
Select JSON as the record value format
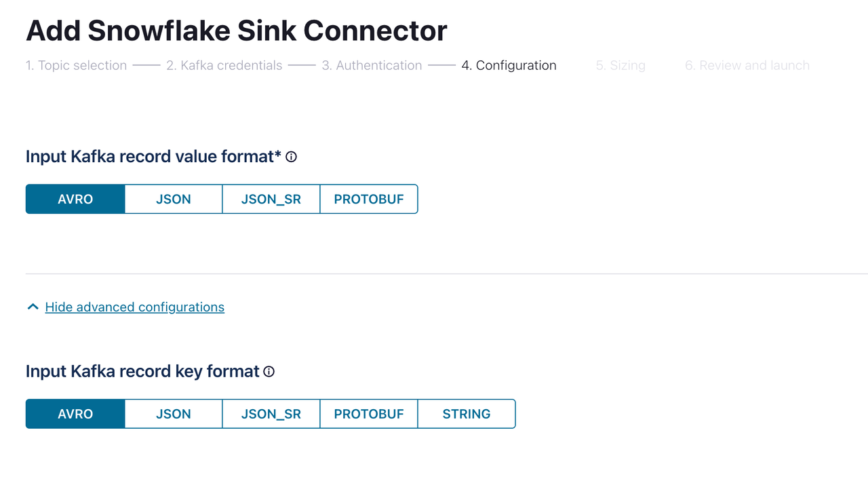[x=173, y=199]
